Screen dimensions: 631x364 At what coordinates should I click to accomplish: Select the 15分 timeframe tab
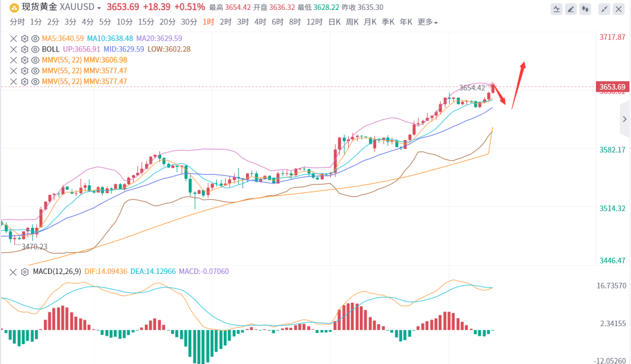pos(146,22)
